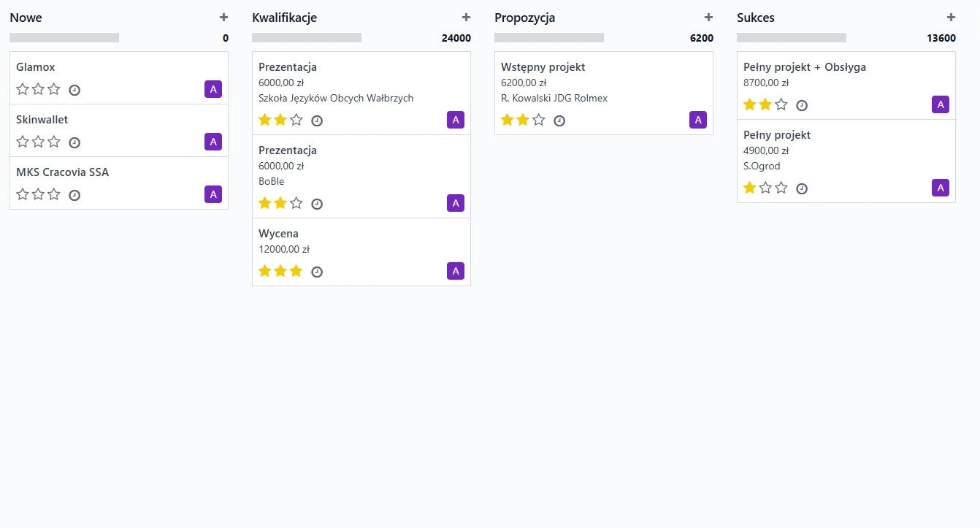Open Szkoła Języków Obcych Wałbrzych card

pos(336,98)
